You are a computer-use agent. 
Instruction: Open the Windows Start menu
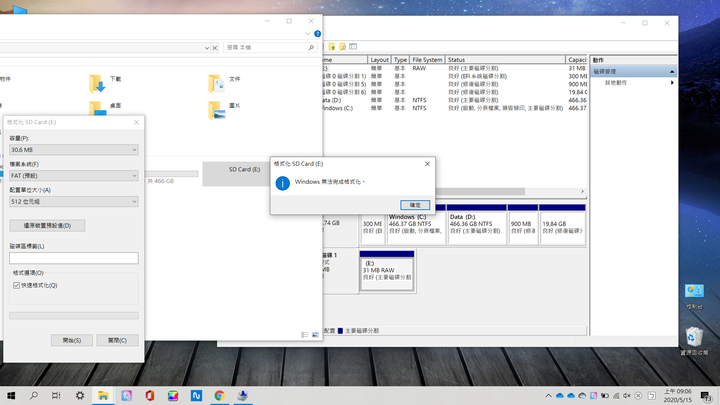click(x=11, y=395)
